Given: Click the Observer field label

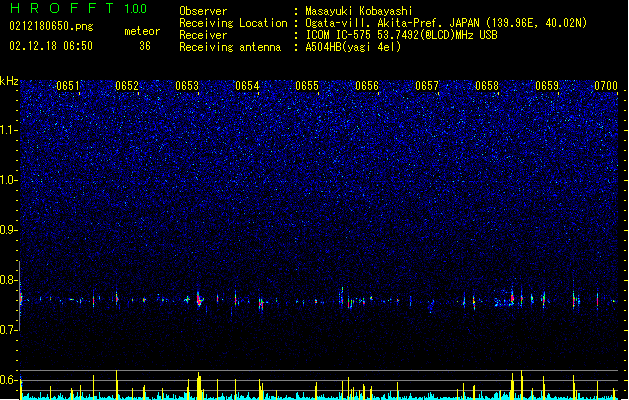Looking at the screenshot, I should tap(203, 11).
